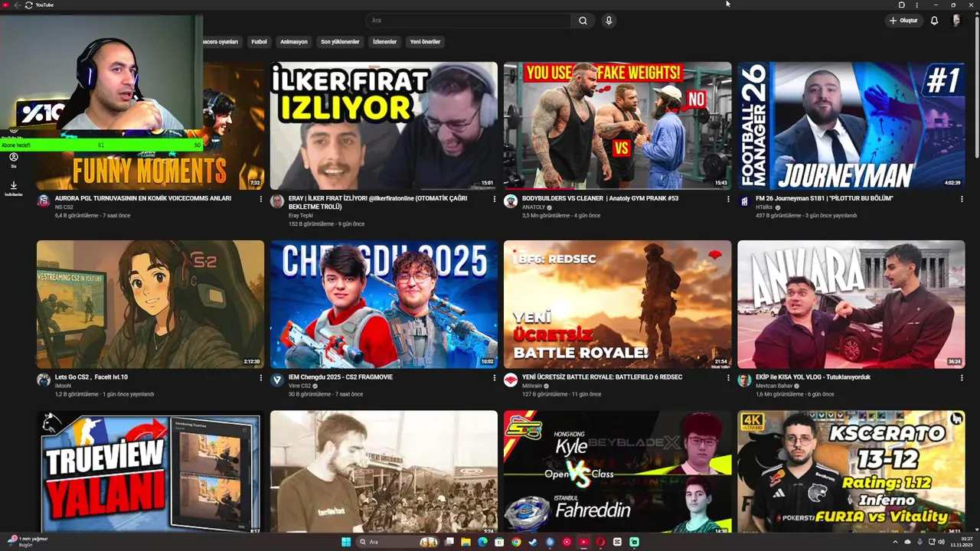This screenshot has width=980, height=551.
Task: Play the TRUEVIEW YALANI thumbnail
Action: [150, 471]
